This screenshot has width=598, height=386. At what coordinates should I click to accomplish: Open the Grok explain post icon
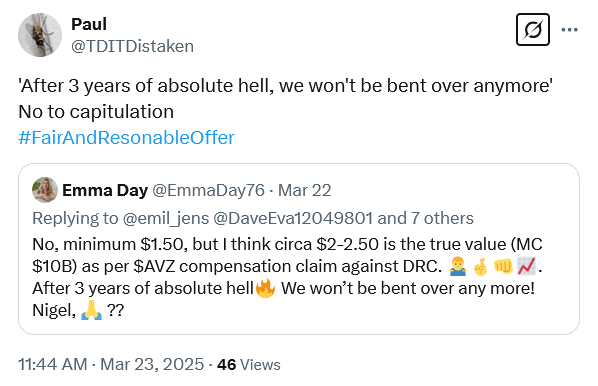[x=532, y=30]
